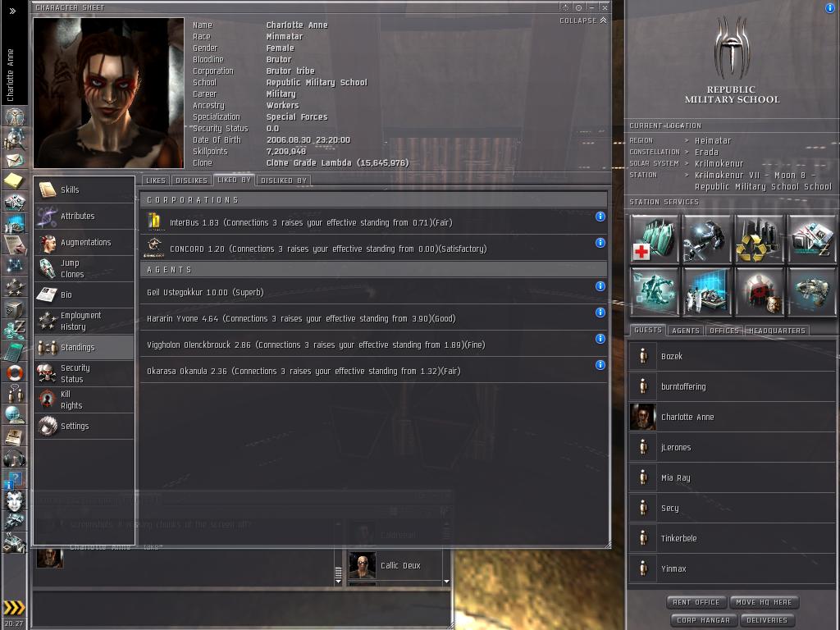Image resolution: width=840 pixels, height=630 pixels.
Task: Open Augmentations section
Action: [84, 242]
